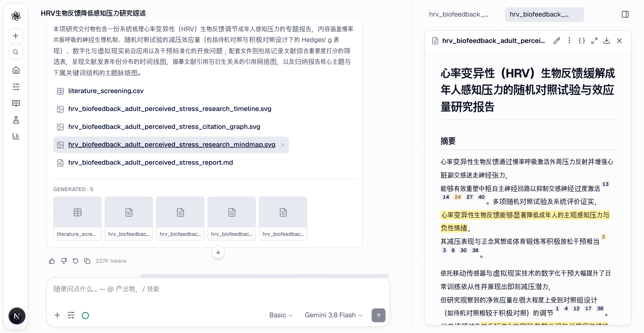The width and height of the screenshot is (644, 333).
Task: Regenerate the response with retry icon
Action: pos(75,261)
